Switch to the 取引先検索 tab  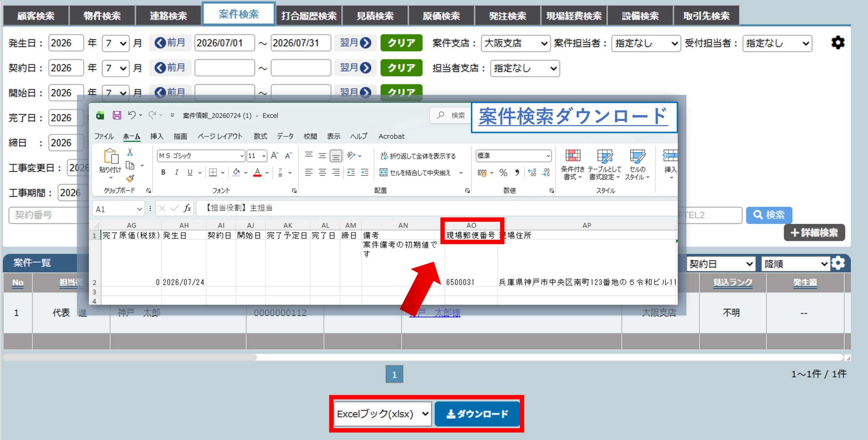[706, 16]
